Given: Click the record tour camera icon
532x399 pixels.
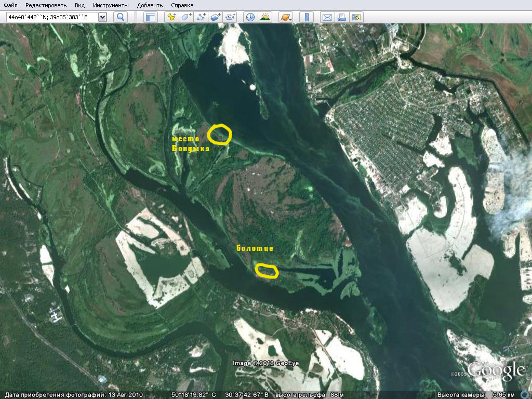Looking at the screenshot, I should tap(230, 17).
